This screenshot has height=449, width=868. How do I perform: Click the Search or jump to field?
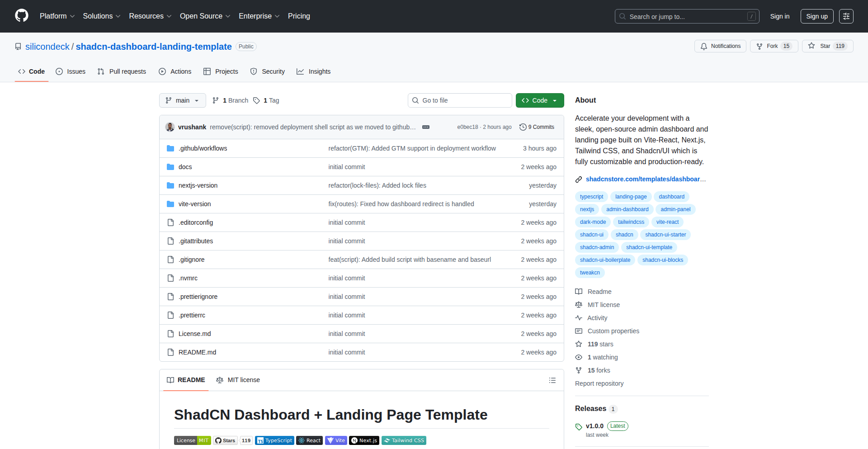687,16
